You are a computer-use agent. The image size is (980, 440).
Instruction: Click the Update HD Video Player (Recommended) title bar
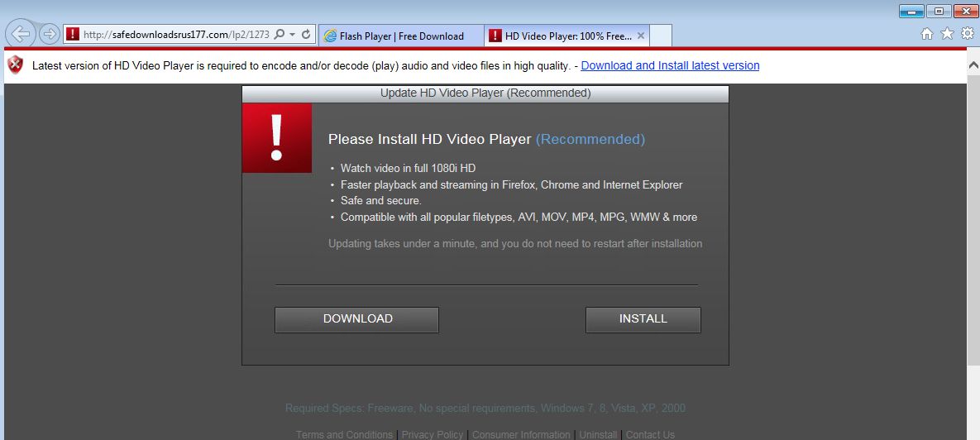(485, 93)
